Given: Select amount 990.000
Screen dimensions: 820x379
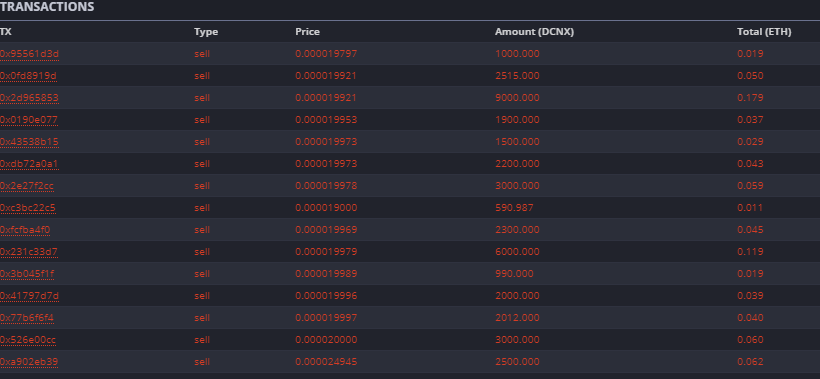Looking at the screenshot, I should click(x=515, y=273).
